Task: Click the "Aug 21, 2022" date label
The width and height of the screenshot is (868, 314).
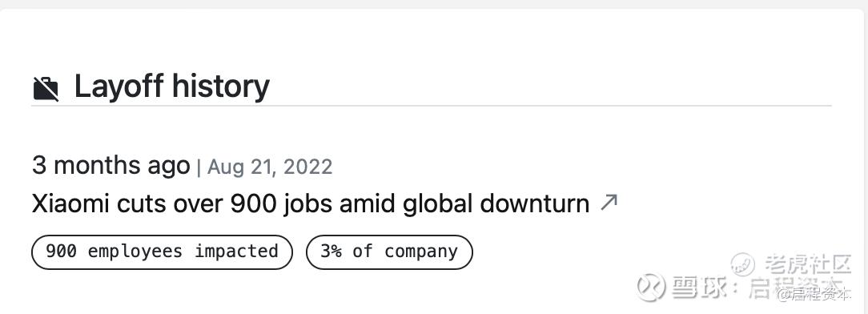Action: click(x=270, y=167)
